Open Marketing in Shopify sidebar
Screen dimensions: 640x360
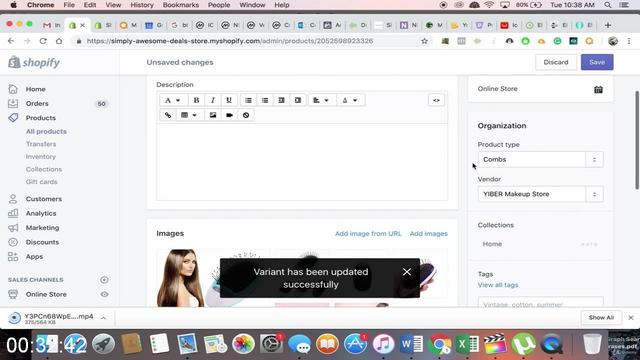[42, 228]
